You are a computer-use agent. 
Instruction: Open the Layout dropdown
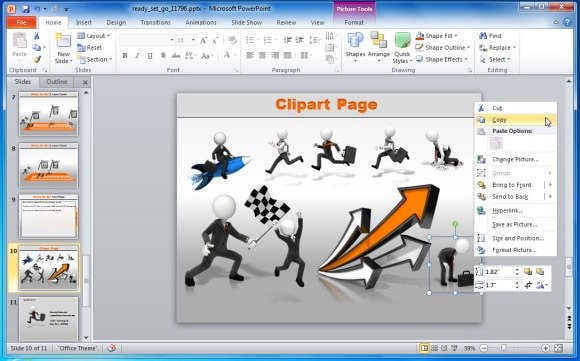click(94, 36)
